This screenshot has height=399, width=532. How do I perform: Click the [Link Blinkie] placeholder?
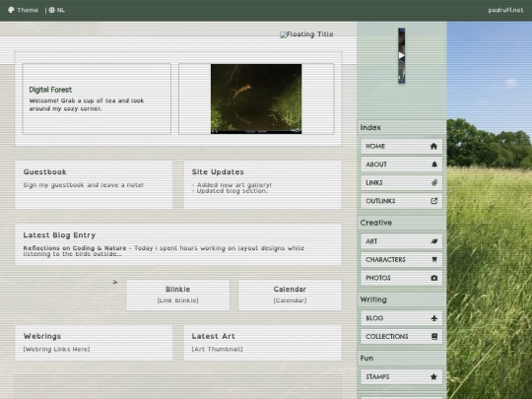177,300
